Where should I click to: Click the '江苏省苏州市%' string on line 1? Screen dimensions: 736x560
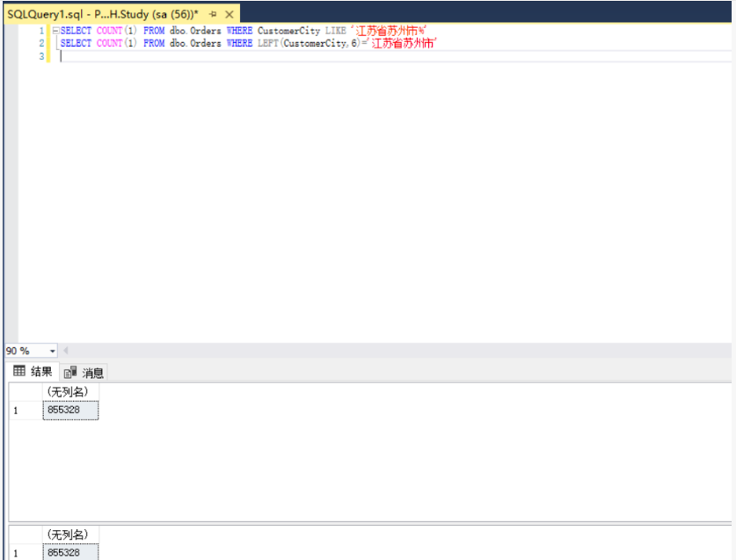tap(388, 31)
